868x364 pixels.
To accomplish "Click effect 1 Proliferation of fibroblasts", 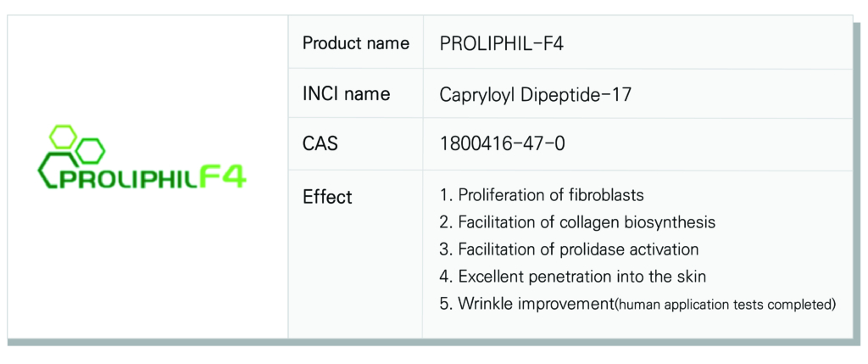I will pos(542,195).
